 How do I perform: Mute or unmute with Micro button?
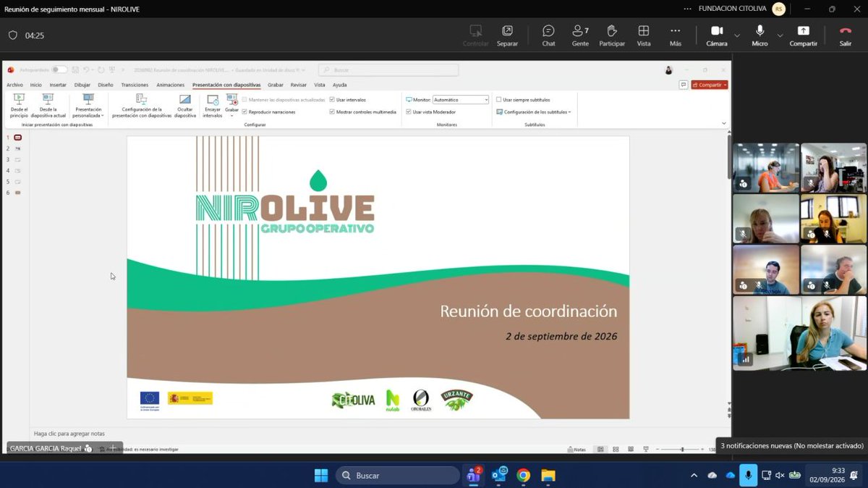coord(759,35)
